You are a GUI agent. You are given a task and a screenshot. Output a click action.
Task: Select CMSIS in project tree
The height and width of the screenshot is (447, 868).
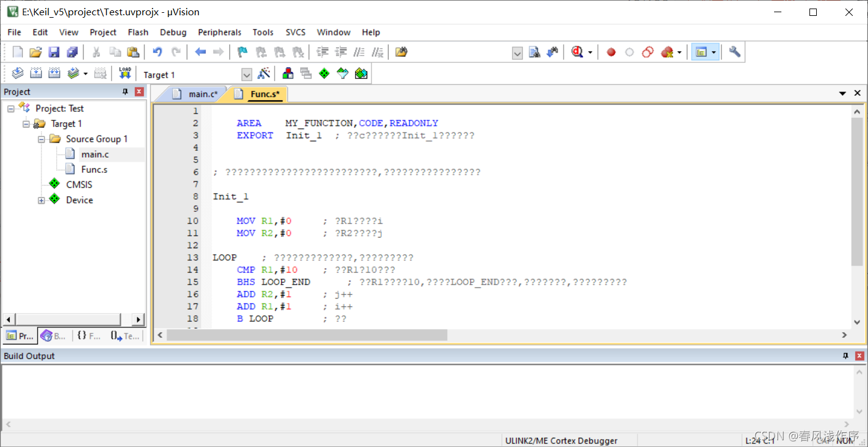point(79,185)
